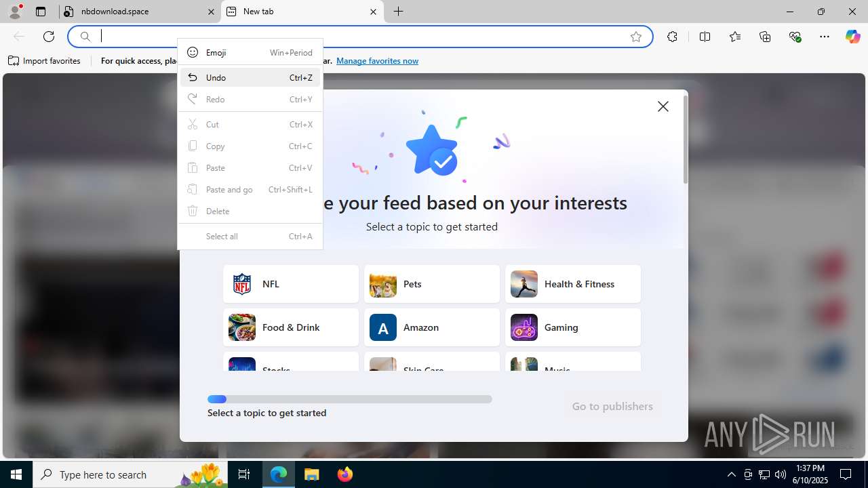Open File Explorer from taskbar

311,474
